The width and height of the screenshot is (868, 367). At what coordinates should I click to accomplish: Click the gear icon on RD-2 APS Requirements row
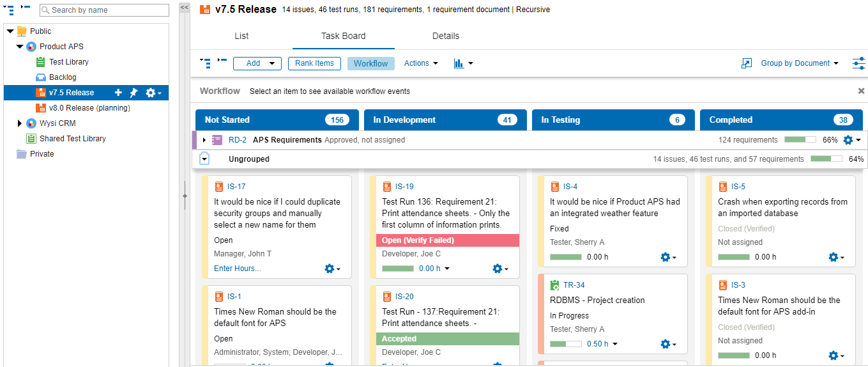851,140
